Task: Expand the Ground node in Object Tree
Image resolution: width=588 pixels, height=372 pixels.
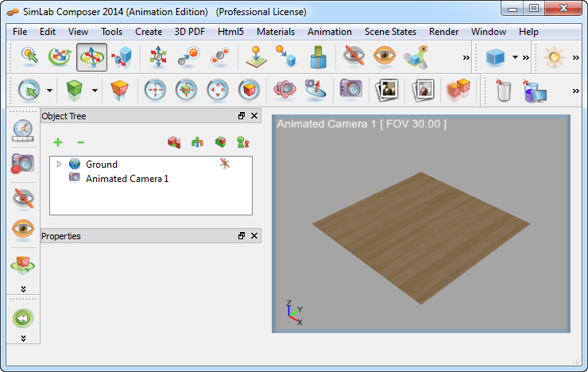Action: [59, 165]
